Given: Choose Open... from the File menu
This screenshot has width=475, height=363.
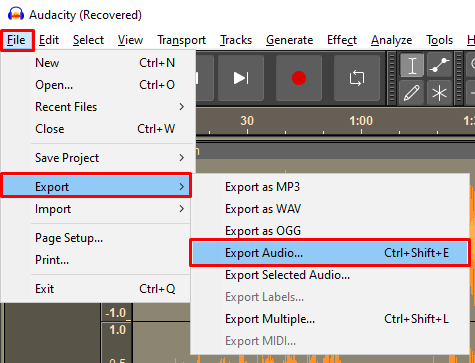Looking at the screenshot, I should [x=97, y=85].
